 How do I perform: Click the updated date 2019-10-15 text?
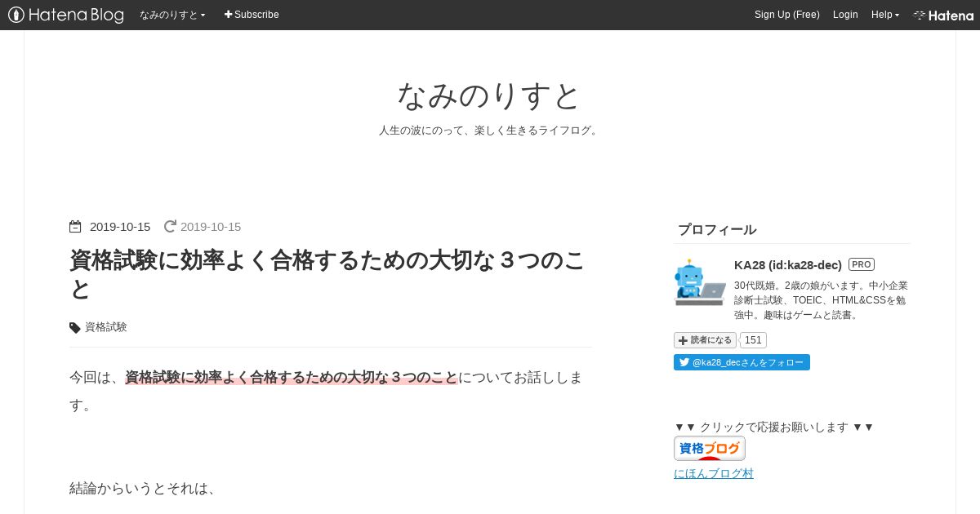pos(211,227)
